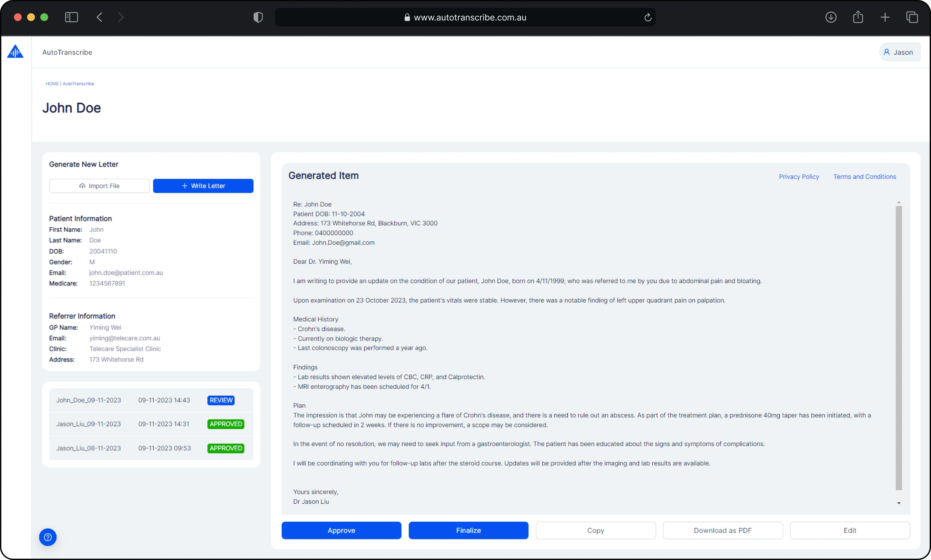Open Write Letter form

(x=203, y=186)
